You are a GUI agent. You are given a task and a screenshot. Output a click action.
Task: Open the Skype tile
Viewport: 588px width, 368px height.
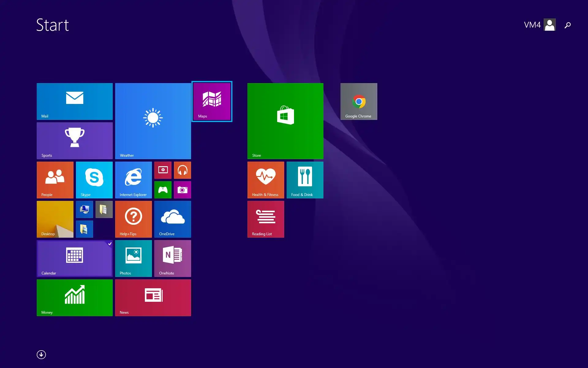[x=94, y=180]
